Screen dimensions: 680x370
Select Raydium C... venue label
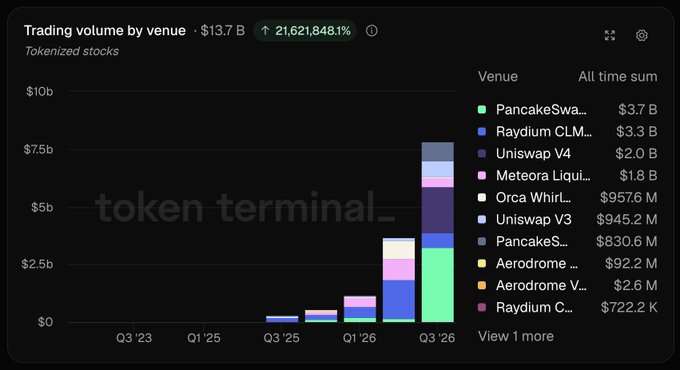coord(534,307)
